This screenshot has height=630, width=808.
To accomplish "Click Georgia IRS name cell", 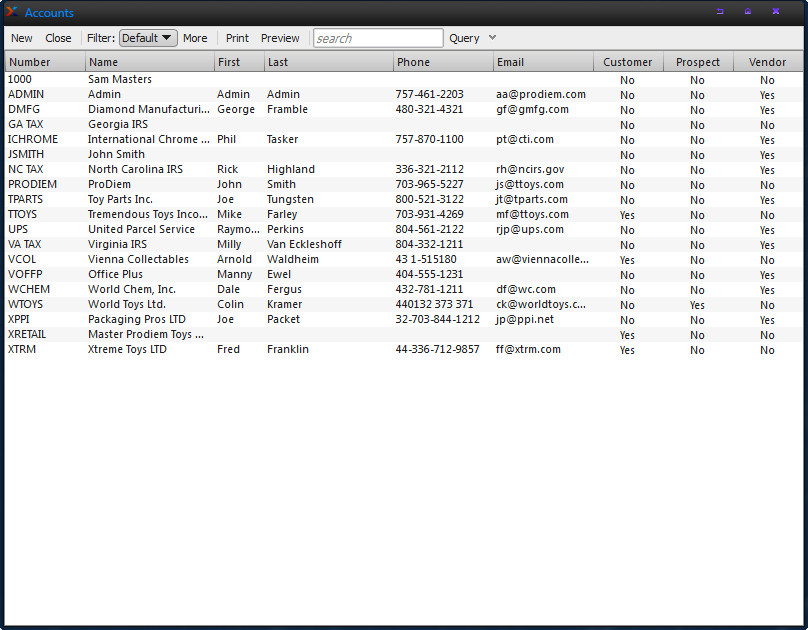I will pos(117,124).
